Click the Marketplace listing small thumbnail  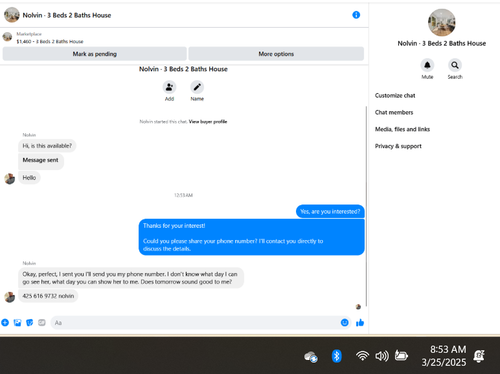point(7,37)
